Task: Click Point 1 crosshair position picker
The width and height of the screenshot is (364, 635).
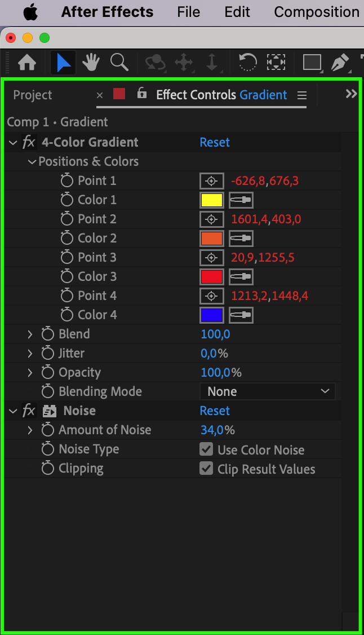Action: point(211,181)
